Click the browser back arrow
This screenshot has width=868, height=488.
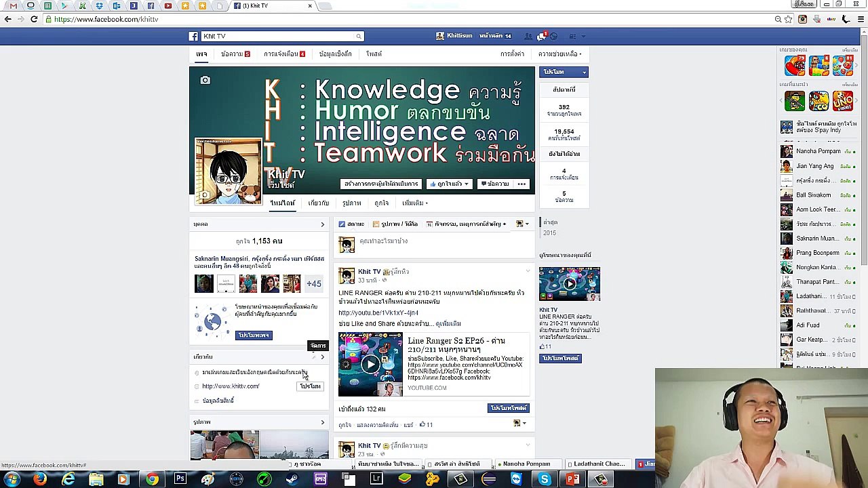[x=8, y=19]
